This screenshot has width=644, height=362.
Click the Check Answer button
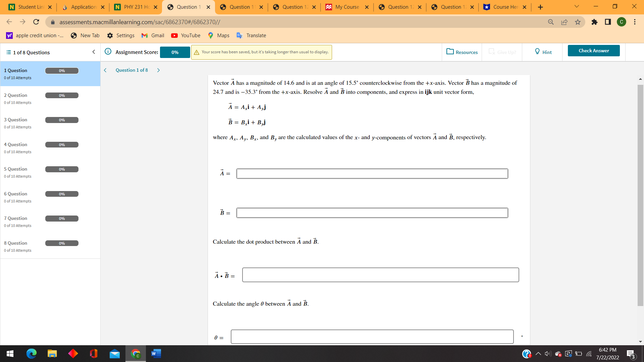tap(593, 51)
